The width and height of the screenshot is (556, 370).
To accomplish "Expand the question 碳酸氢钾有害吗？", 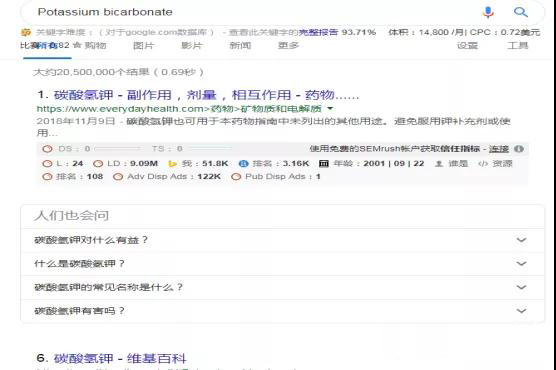I will pyautogui.click(x=283, y=311).
